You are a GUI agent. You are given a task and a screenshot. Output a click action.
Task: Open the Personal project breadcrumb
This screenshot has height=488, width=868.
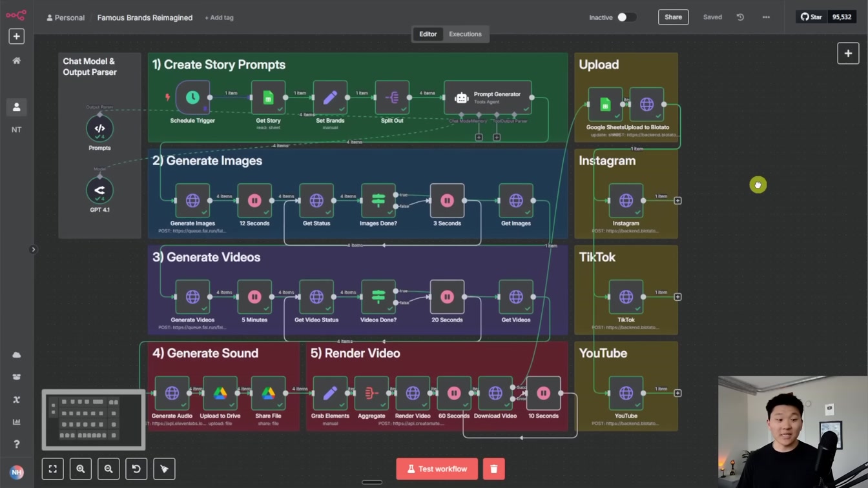[65, 17]
